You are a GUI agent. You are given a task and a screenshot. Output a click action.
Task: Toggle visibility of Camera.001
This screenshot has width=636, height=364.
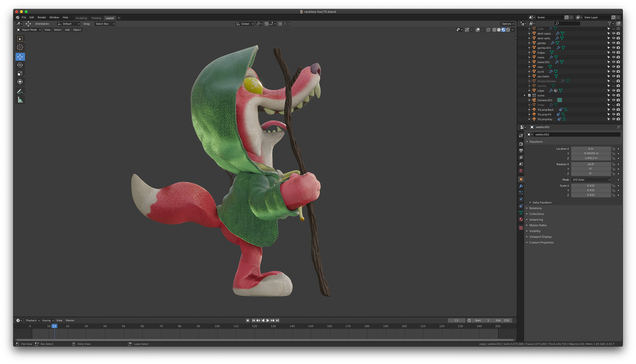point(613,100)
